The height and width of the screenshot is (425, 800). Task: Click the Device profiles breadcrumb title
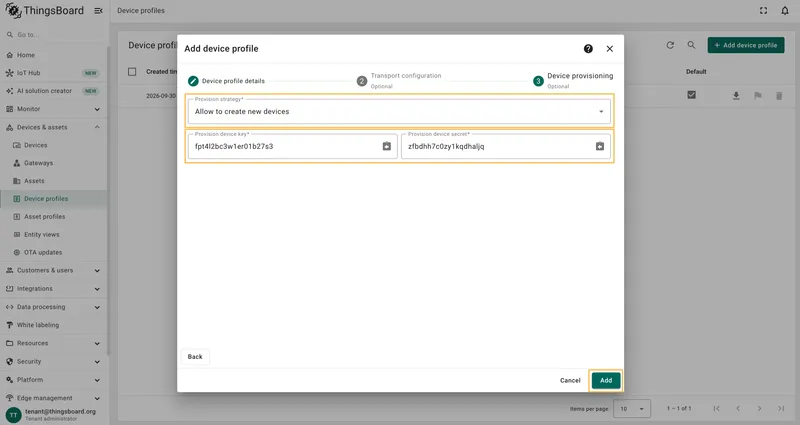pyautogui.click(x=141, y=11)
